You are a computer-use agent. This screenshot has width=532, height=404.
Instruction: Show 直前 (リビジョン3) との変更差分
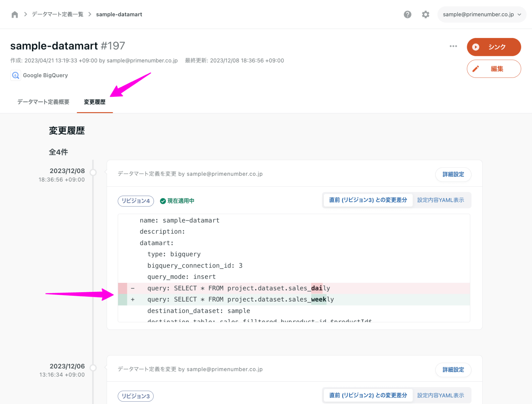point(368,200)
